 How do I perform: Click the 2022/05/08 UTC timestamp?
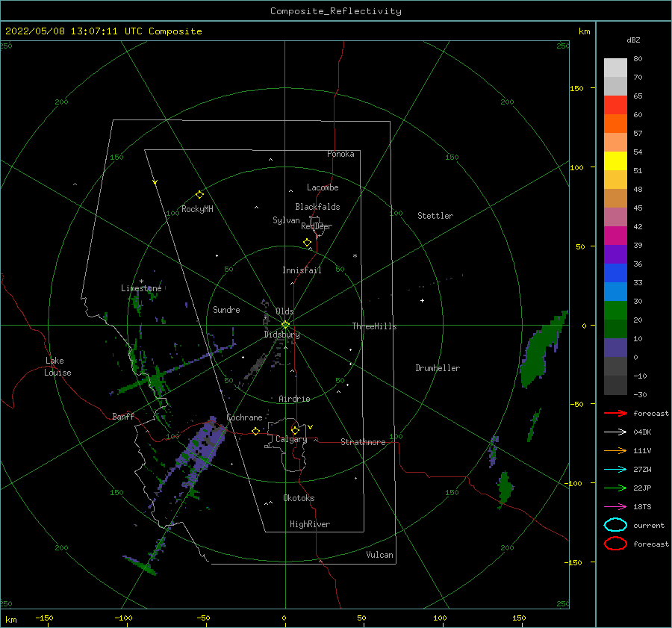(103, 31)
